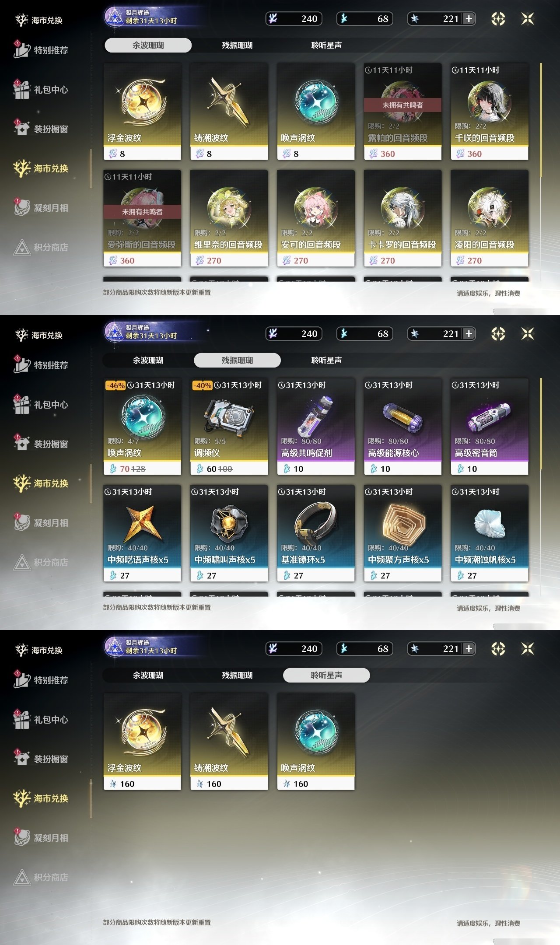The width and height of the screenshot is (560, 945).
Task: Pick the 唤声涡纹 orb with -46% discount
Action: point(142,427)
